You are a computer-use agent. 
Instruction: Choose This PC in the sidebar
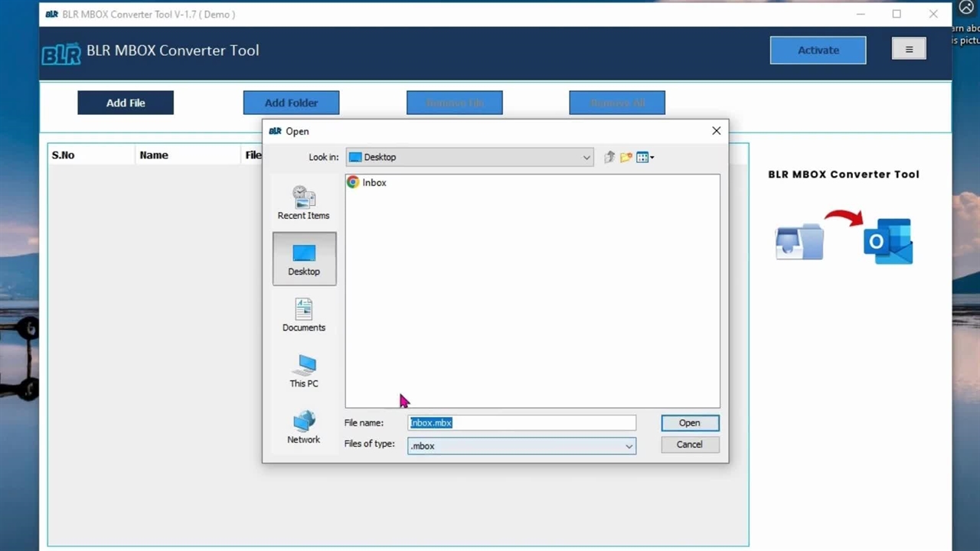[304, 371]
